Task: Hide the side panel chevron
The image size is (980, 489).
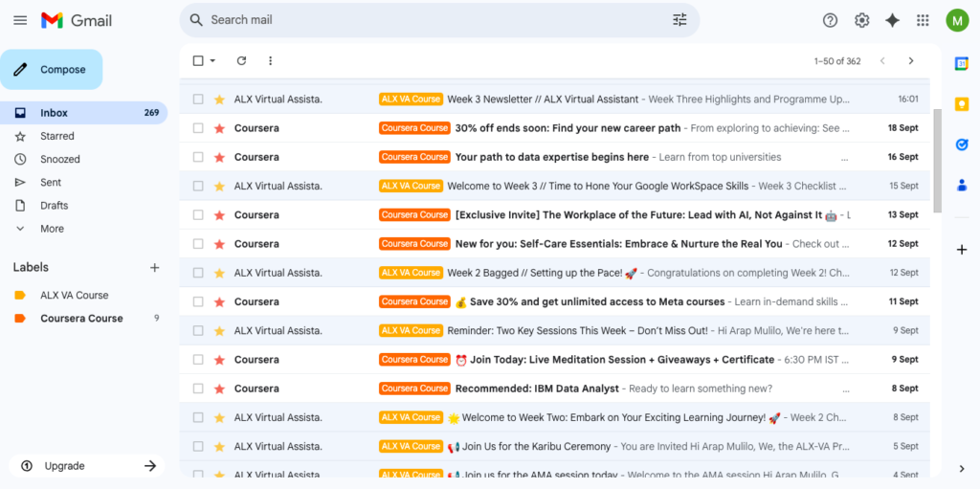Action: 961,468
